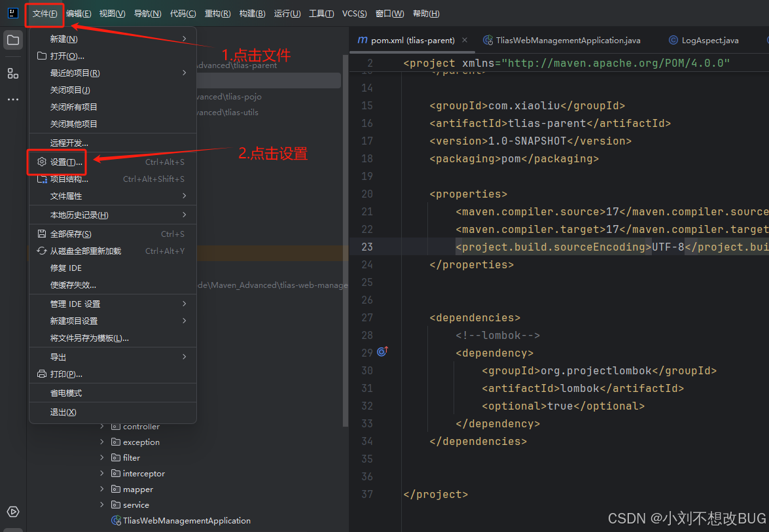The width and height of the screenshot is (769, 532).
Task: Expand the exception folder chevron
Action: click(x=102, y=442)
